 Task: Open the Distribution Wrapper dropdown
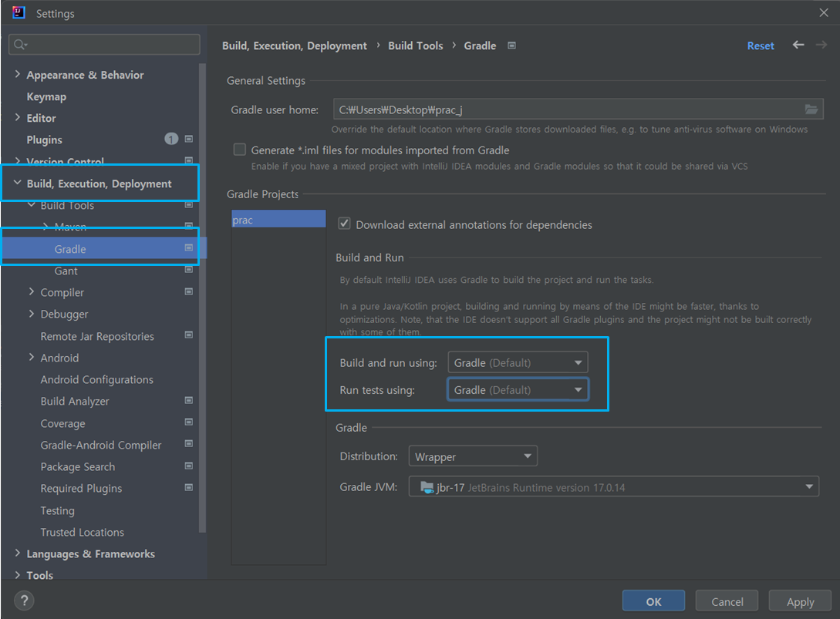pos(473,456)
